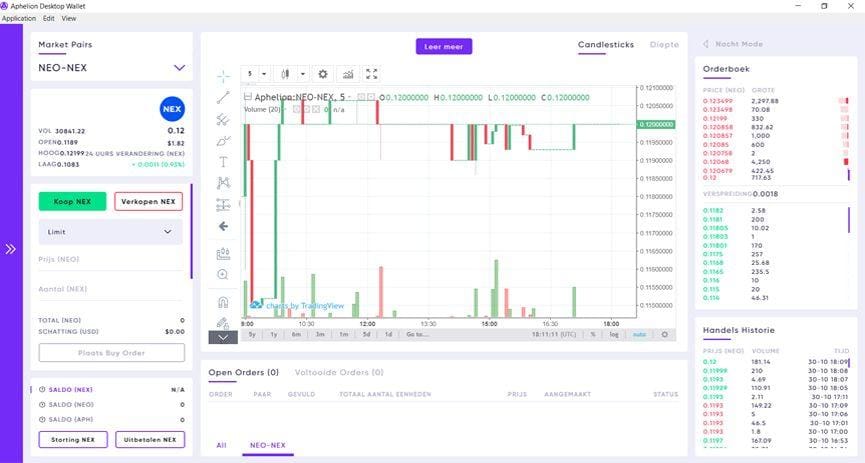Screen dimensions: 865x463
Task: Toggle log scale on chart
Action: (614, 334)
